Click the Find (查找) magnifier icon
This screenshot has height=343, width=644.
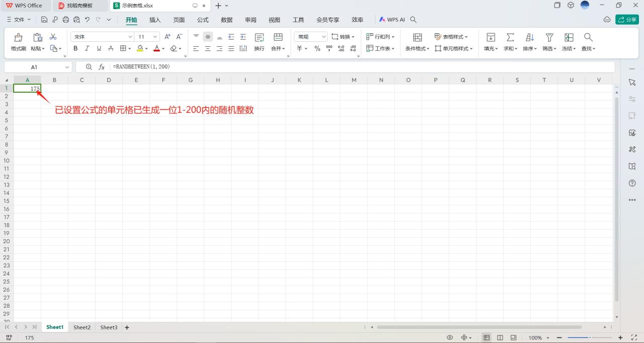pyautogui.click(x=588, y=37)
